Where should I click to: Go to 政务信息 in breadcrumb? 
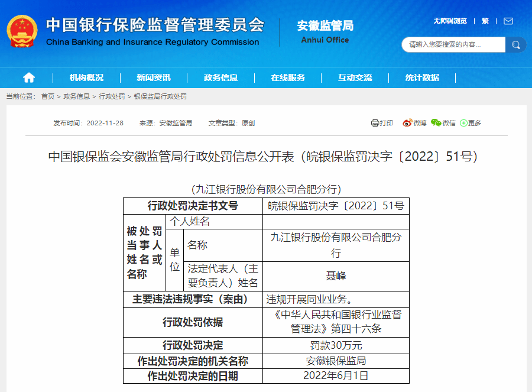[x=77, y=96]
